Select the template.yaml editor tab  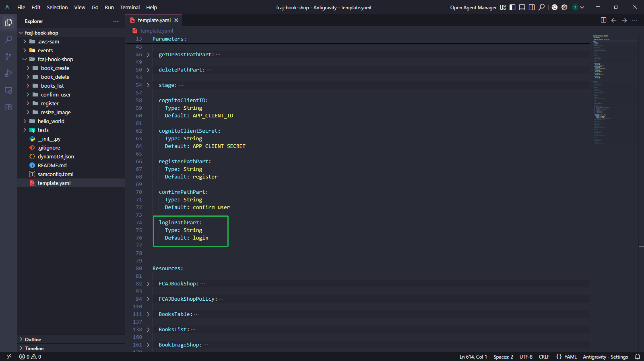click(x=154, y=20)
